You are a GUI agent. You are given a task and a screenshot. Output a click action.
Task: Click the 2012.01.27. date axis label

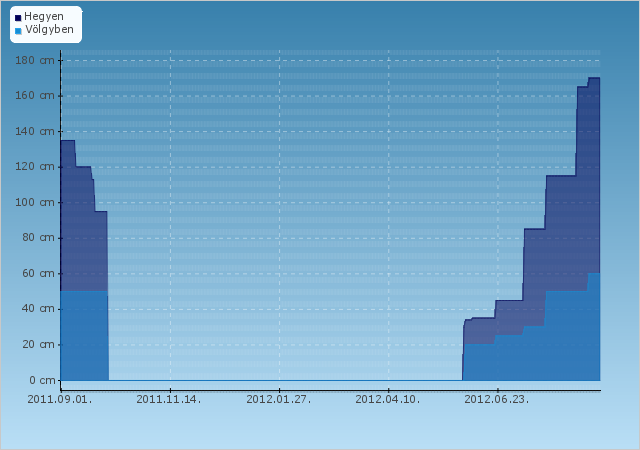coord(279,399)
